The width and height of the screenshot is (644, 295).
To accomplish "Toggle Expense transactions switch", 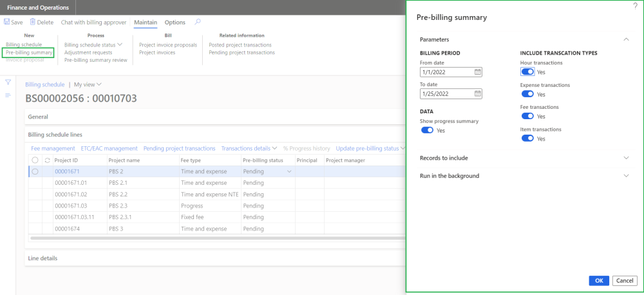I will [527, 94].
